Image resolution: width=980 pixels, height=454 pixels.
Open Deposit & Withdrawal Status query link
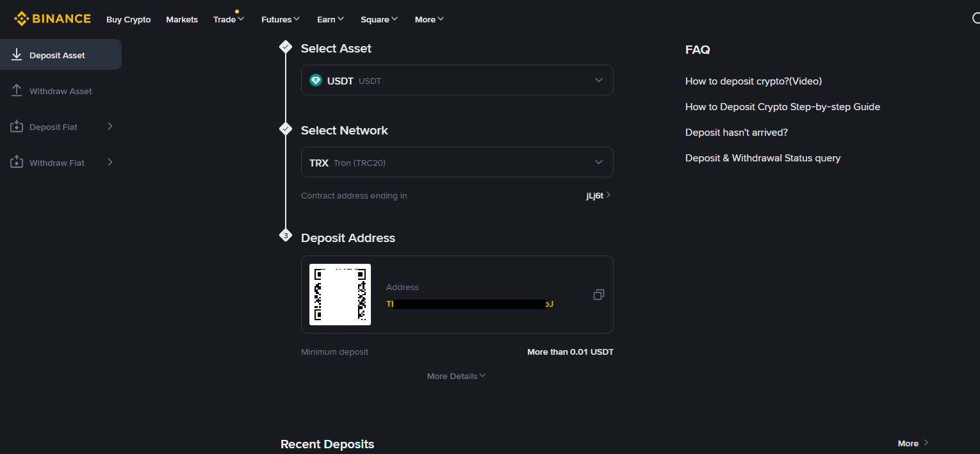(x=763, y=158)
